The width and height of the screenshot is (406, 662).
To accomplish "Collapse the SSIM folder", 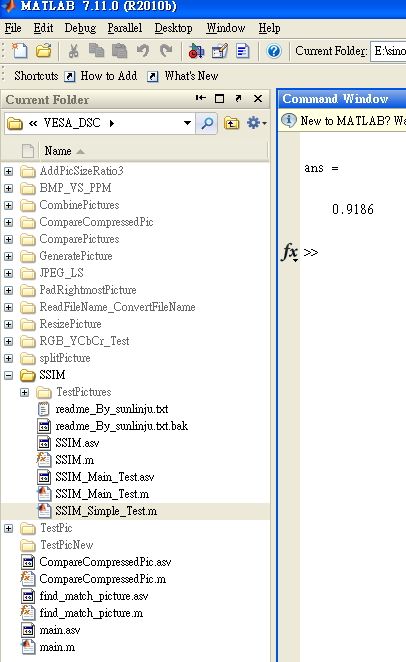I will click(8, 375).
